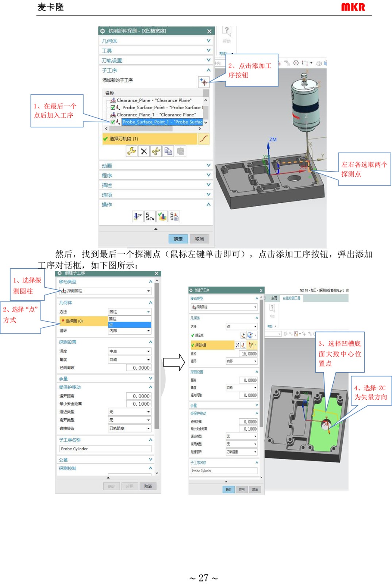Click the add new sub-operation (添加新的子工序) icon
Screen dimensions: 392x584
pyautogui.click(x=204, y=82)
